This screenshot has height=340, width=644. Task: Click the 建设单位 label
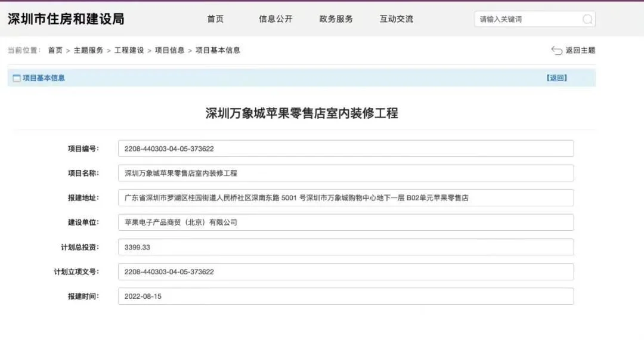point(83,222)
